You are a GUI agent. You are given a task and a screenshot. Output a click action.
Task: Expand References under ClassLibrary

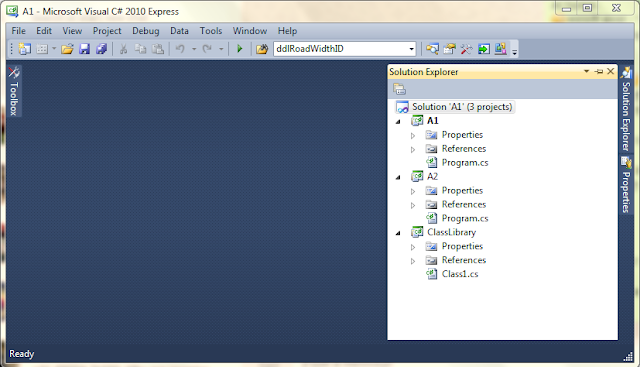[x=413, y=261]
